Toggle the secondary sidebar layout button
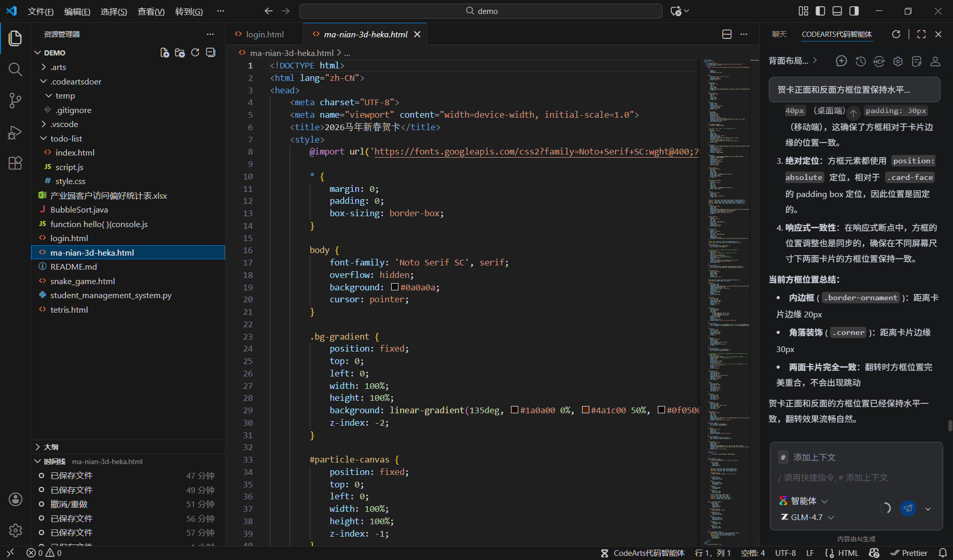This screenshot has width=953, height=560. coord(854,11)
